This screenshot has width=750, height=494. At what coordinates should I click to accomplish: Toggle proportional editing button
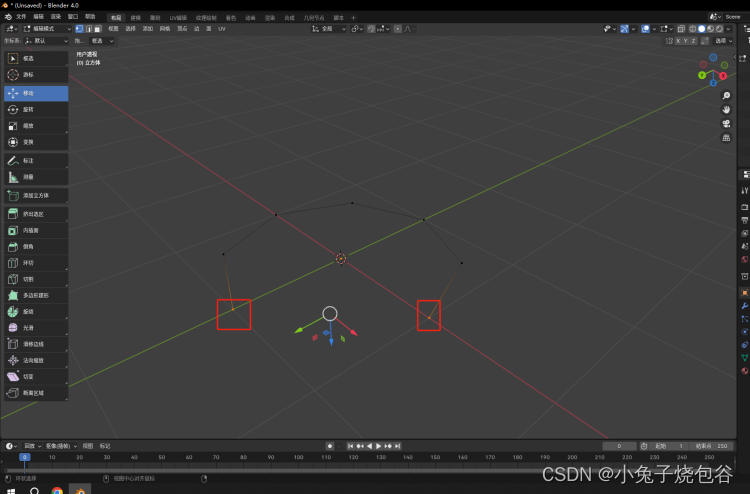pos(397,29)
